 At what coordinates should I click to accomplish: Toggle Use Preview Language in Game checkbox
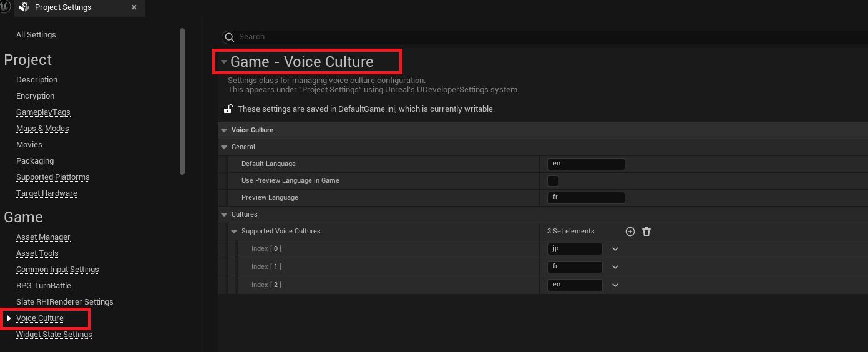pyautogui.click(x=552, y=181)
